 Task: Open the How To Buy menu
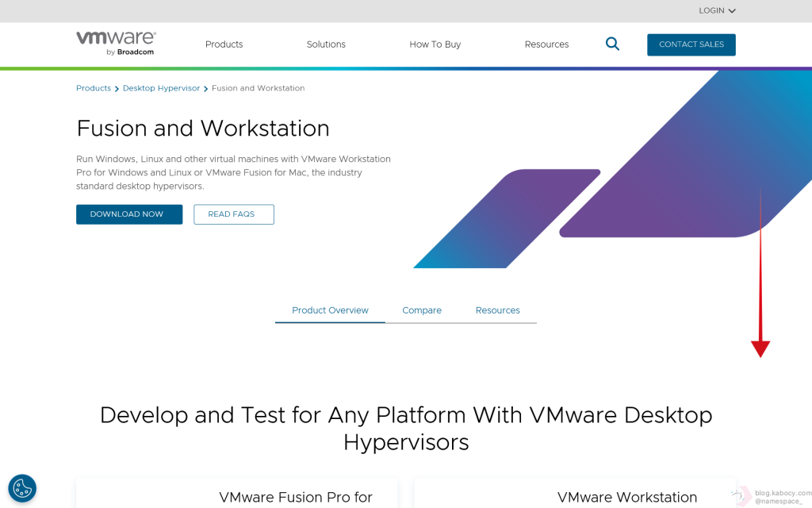(x=435, y=44)
